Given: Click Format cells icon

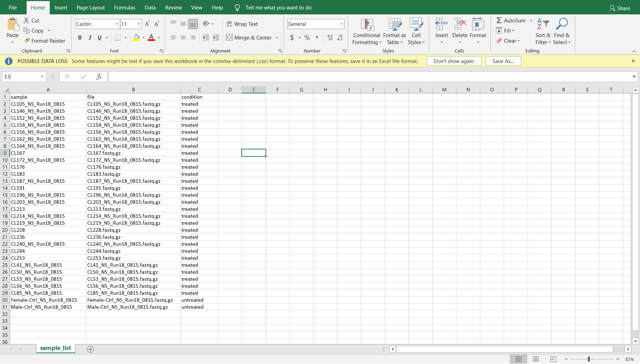Looking at the screenshot, I should pyautogui.click(x=478, y=24).
